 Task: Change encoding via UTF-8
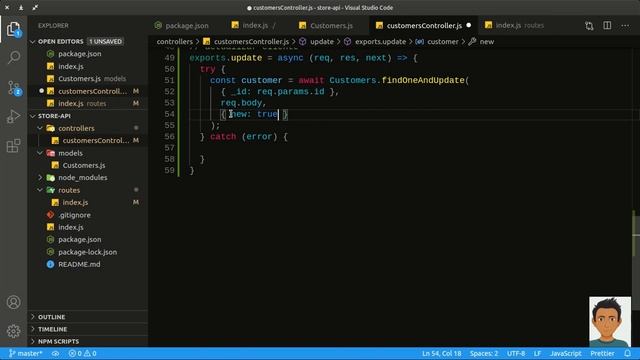tap(516, 353)
